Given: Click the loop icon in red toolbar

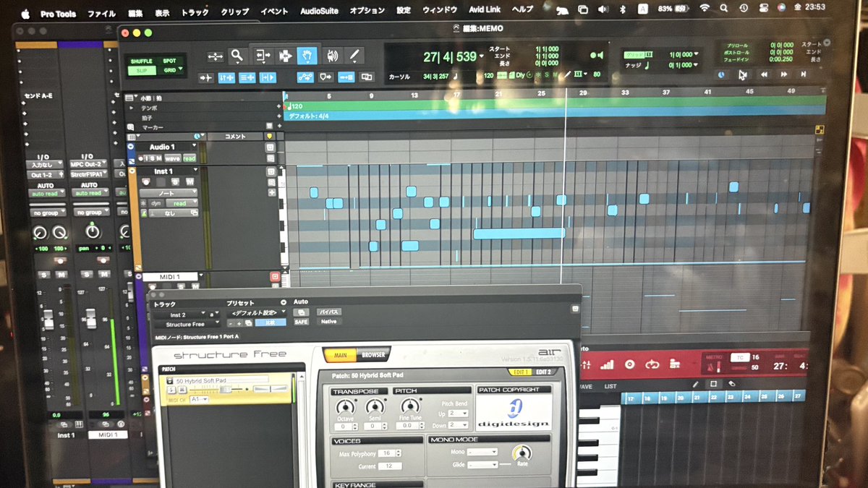Looking at the screenshot, I should pos(652,364).
